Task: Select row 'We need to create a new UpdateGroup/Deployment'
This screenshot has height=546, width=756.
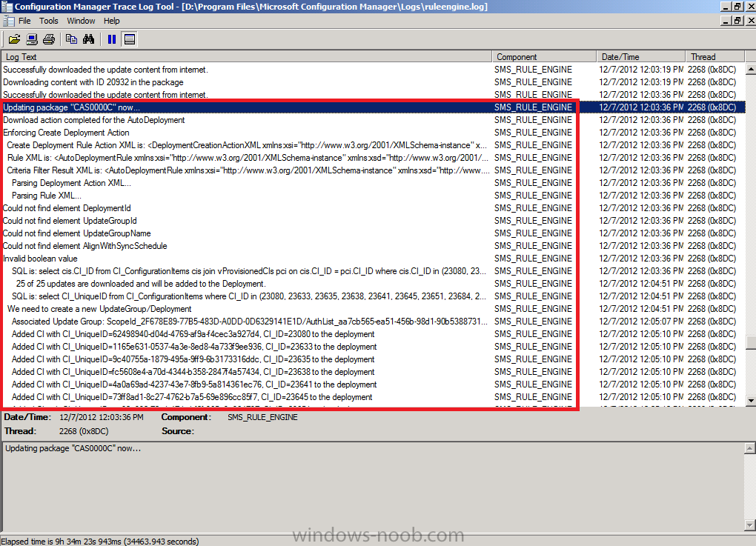Action: click(x=373, y=309)
